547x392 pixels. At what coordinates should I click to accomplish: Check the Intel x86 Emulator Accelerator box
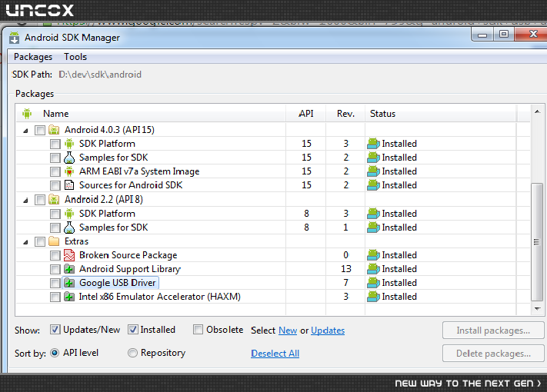tap(55, 297)
